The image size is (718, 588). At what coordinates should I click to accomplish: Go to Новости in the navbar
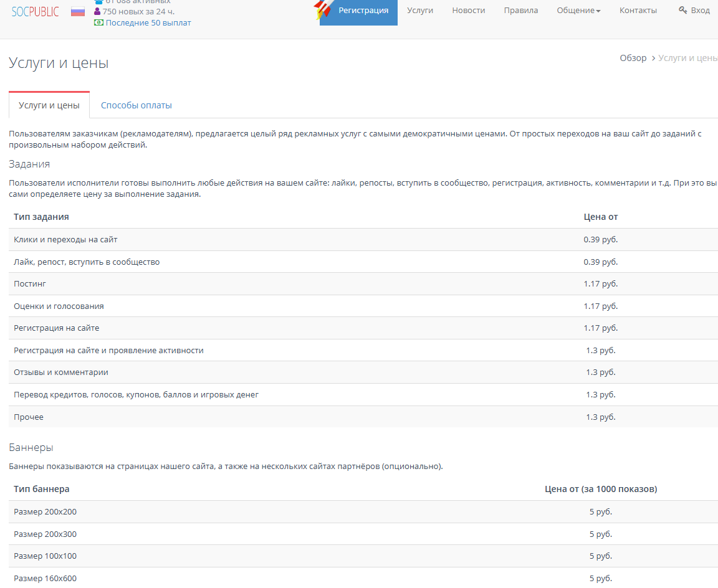469,10
